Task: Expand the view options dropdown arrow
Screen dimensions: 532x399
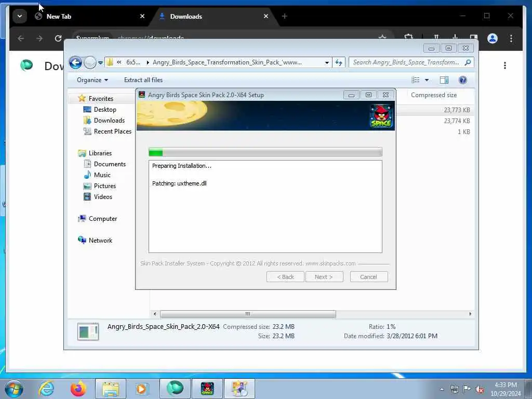Action: [x=427, y=80]
